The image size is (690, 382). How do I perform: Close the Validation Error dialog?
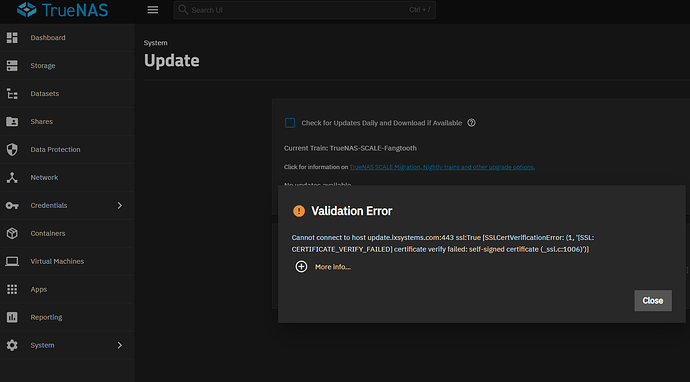(x=653, y=301)
